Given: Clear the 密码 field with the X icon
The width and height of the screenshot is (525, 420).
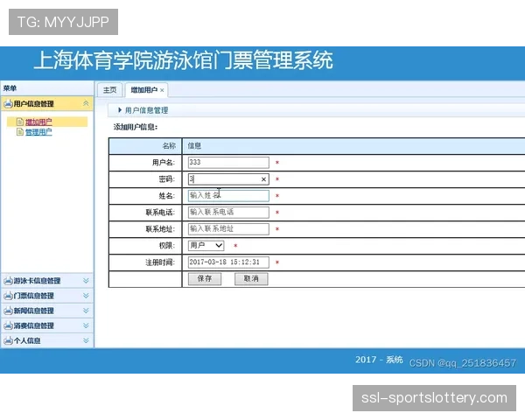Looking at the screenshot, I should 263,179.
